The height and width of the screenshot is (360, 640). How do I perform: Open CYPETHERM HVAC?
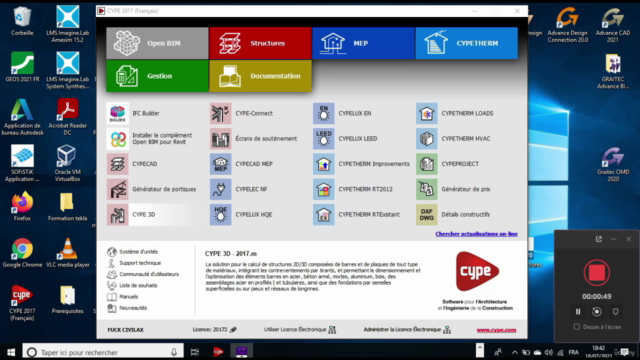(x=453, y=139)
